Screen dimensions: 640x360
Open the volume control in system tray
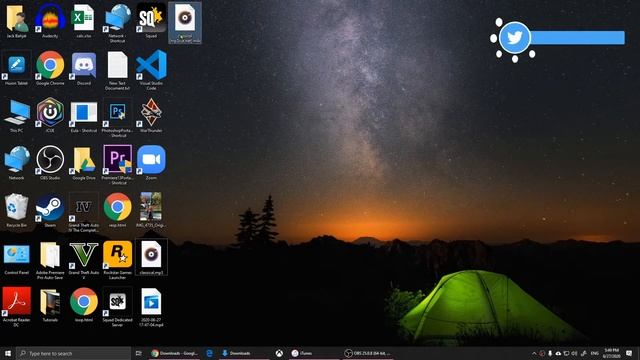coord(574,353)
